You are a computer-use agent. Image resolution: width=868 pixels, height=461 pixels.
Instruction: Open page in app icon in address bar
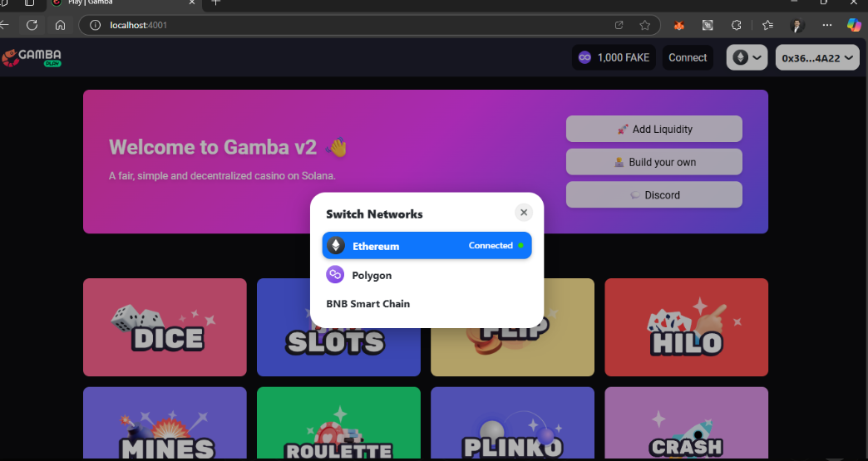619,25
